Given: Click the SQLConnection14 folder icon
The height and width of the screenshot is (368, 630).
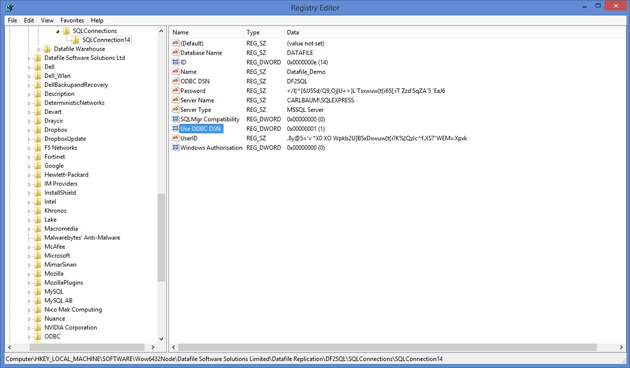Looking at the screenshot, I should (76, 40).
